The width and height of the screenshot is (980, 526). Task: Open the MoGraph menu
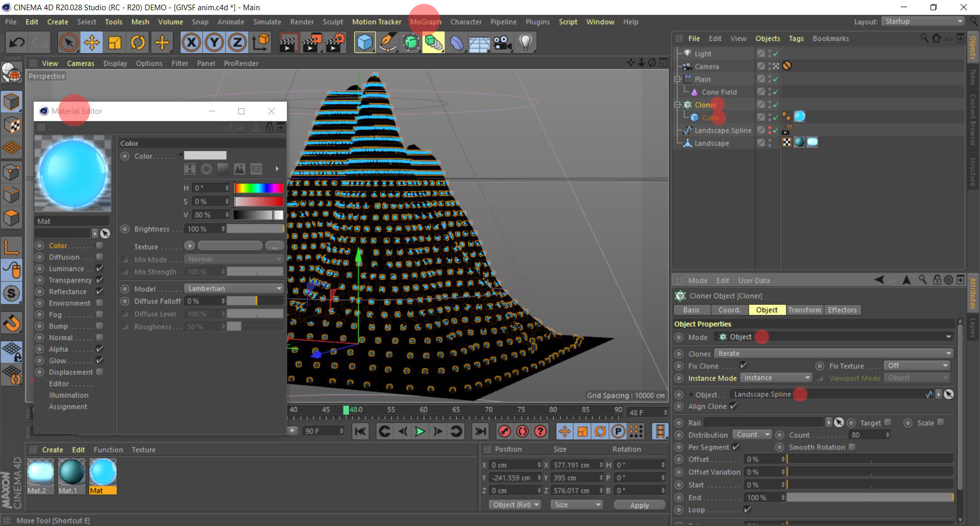click(x=425, y=22)
